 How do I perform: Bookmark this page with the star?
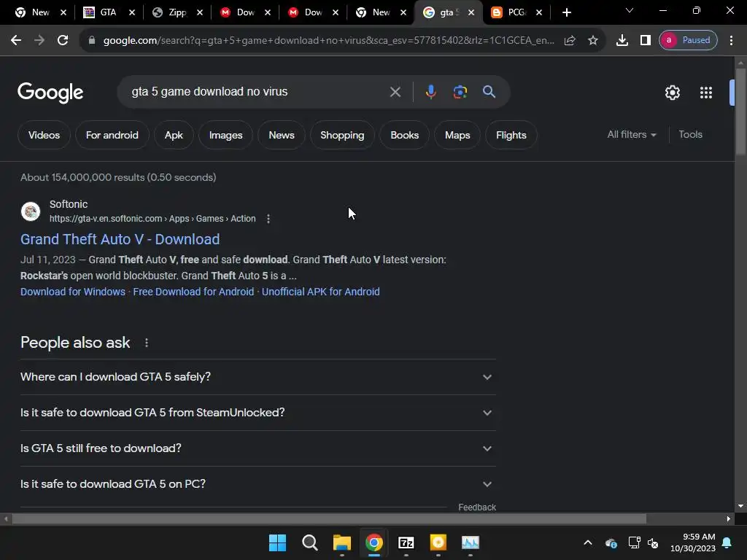coord(592,41)
